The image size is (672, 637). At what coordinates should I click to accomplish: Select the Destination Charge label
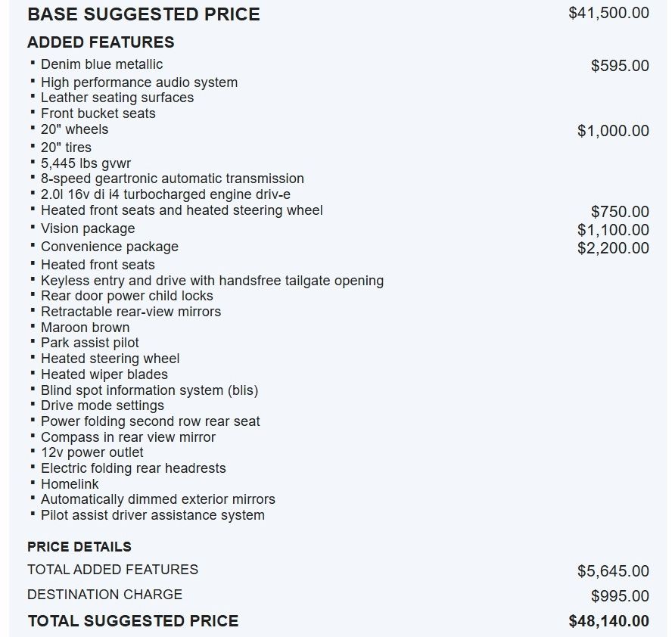coord(104,595)
